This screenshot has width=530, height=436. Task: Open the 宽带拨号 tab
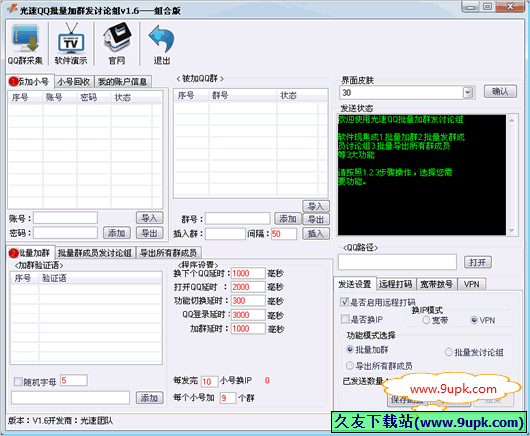tap(436, 284)
